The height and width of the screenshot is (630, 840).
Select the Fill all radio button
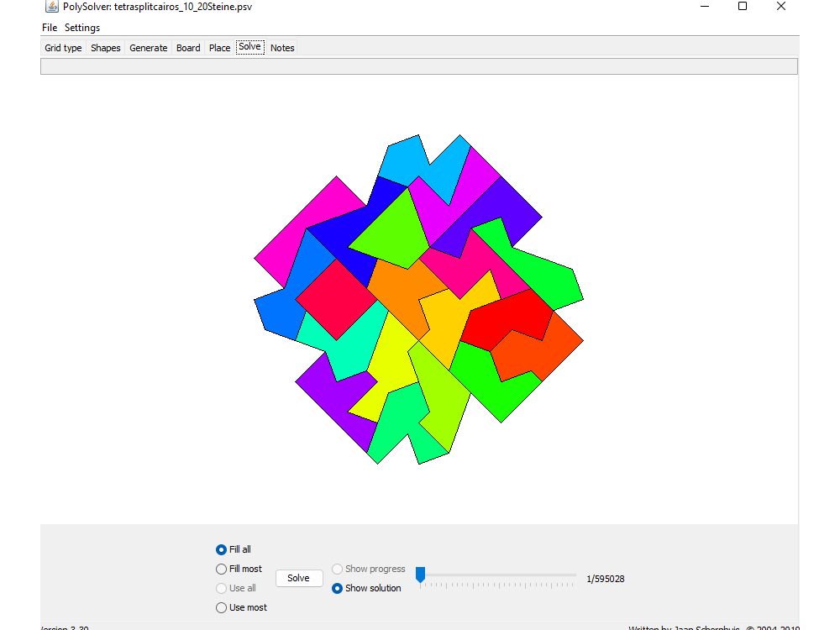(222, 549)
